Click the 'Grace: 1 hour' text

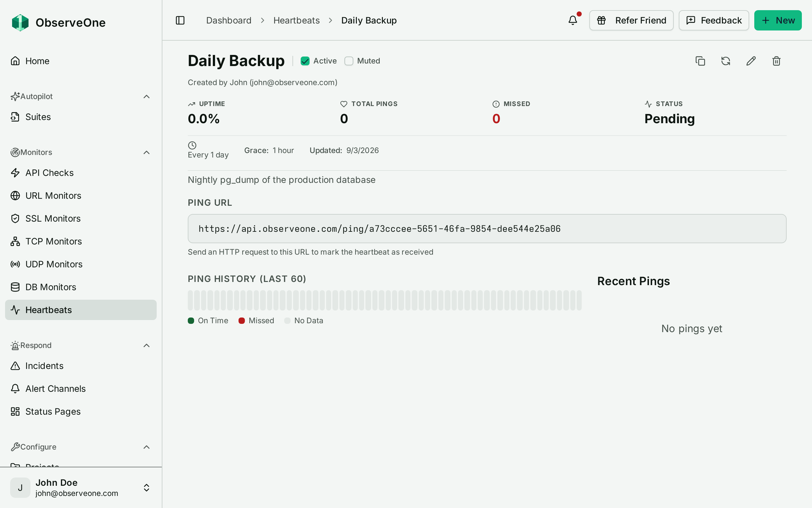click(269, 150)
